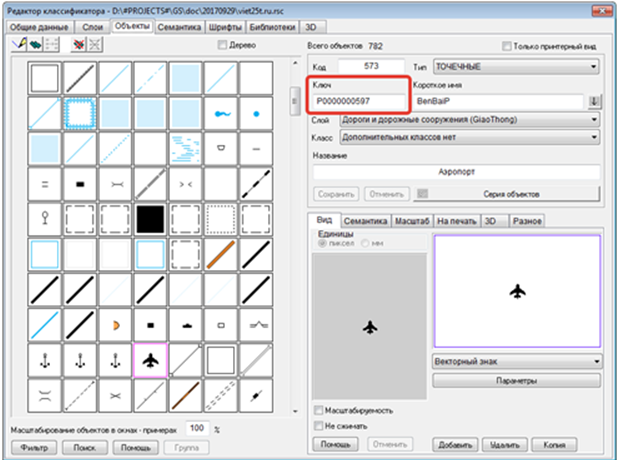
Task: Click the Ключ input field
Action: pos(358,101)
